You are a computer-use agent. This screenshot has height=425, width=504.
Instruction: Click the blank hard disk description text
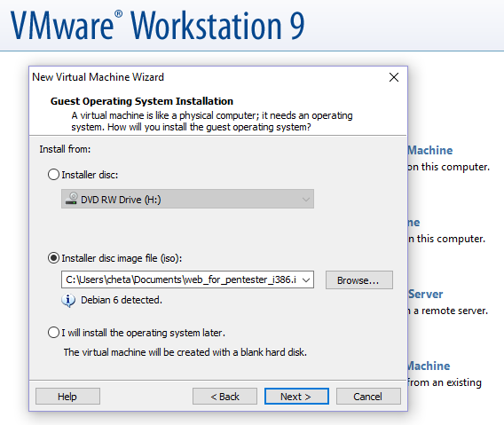185,352
